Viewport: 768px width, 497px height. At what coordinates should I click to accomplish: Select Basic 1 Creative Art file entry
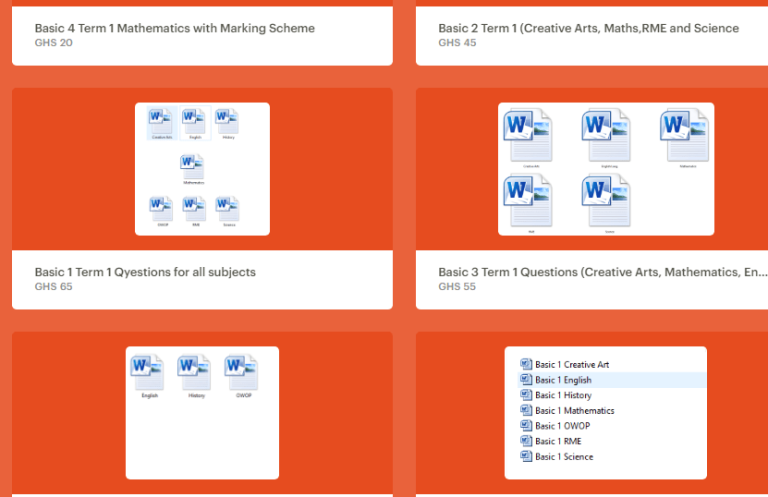(565, 364)
